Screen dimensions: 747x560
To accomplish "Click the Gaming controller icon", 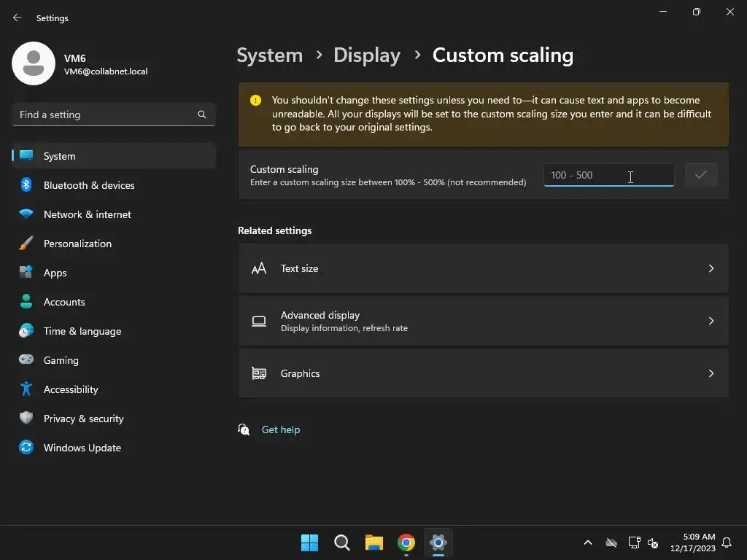I will 26,359.
